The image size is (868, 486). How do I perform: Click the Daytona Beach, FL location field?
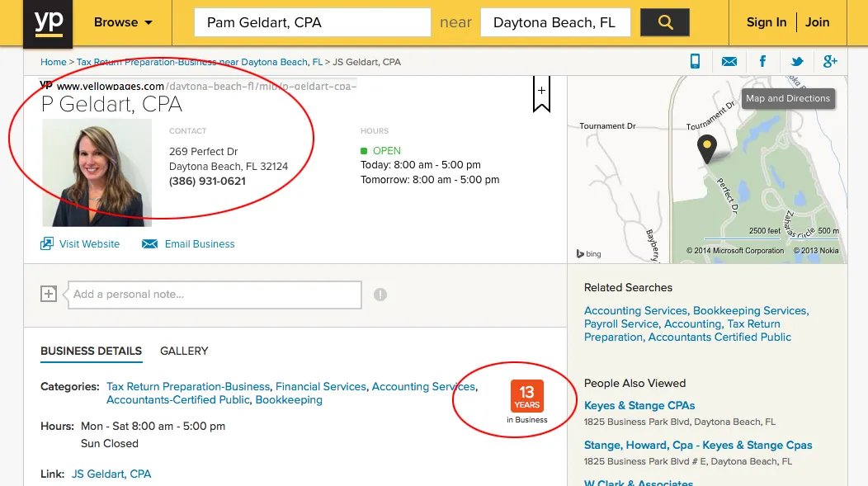[555, 22]
